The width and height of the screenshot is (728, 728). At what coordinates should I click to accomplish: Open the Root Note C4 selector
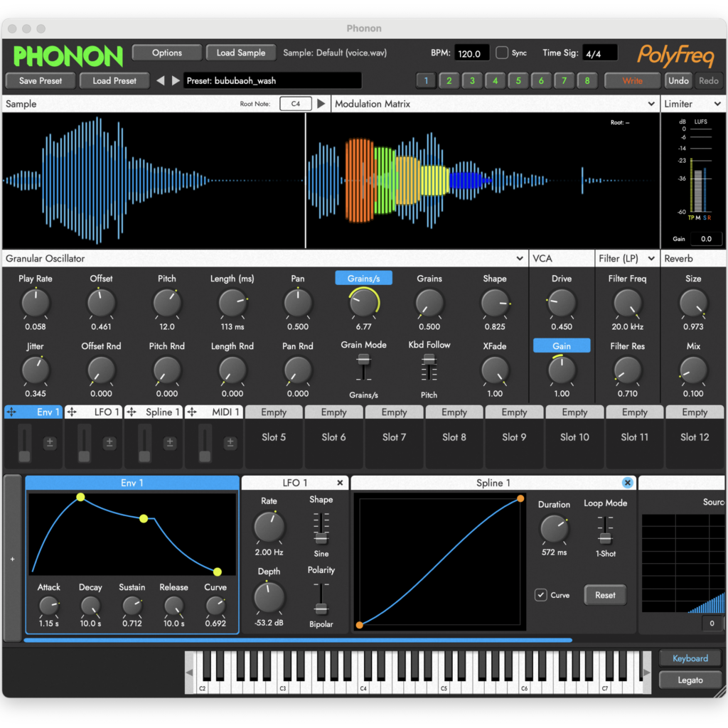[x=296, y=104]
